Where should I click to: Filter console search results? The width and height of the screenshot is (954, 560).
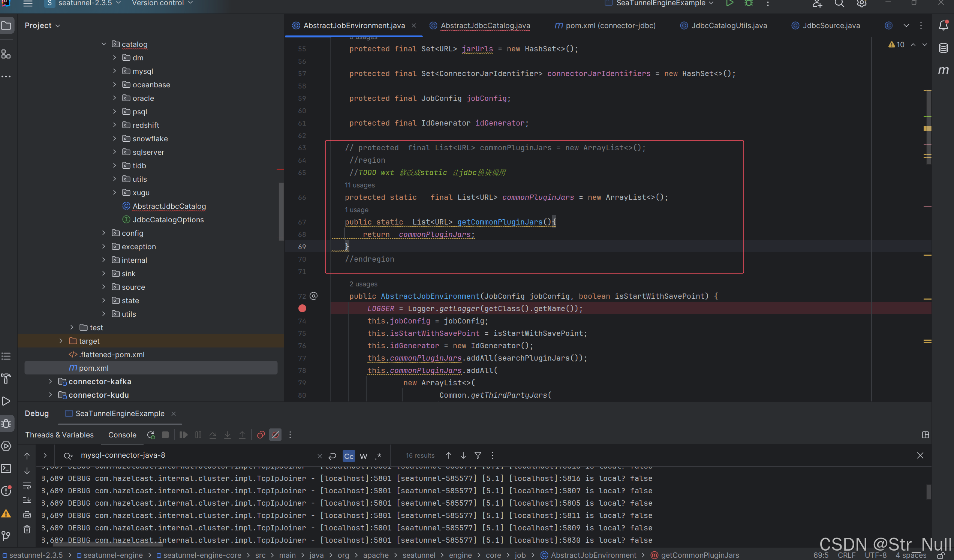tap(478, 455)
